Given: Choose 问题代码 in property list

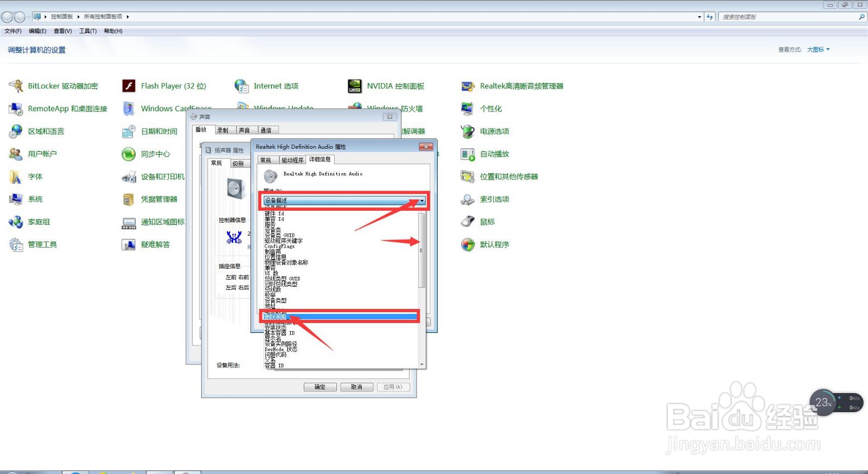Looking at the screenshot, I should (276, 355).
